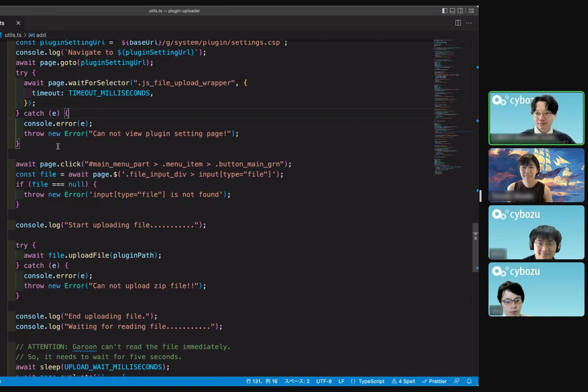
Task: Open the notifications bell icon
Action: coord(469,381)
